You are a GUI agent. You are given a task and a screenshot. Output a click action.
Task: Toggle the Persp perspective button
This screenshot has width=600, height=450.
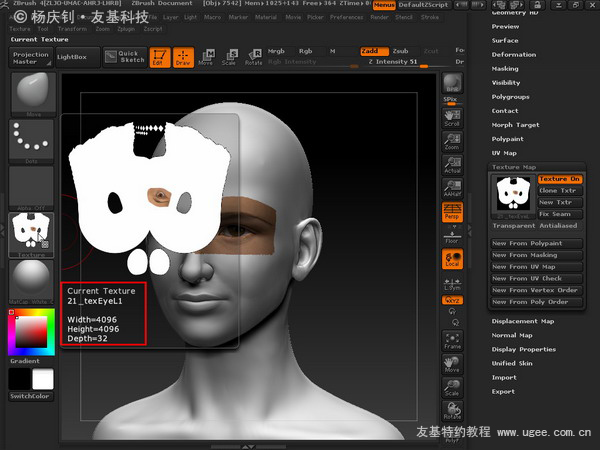(452, 212)
